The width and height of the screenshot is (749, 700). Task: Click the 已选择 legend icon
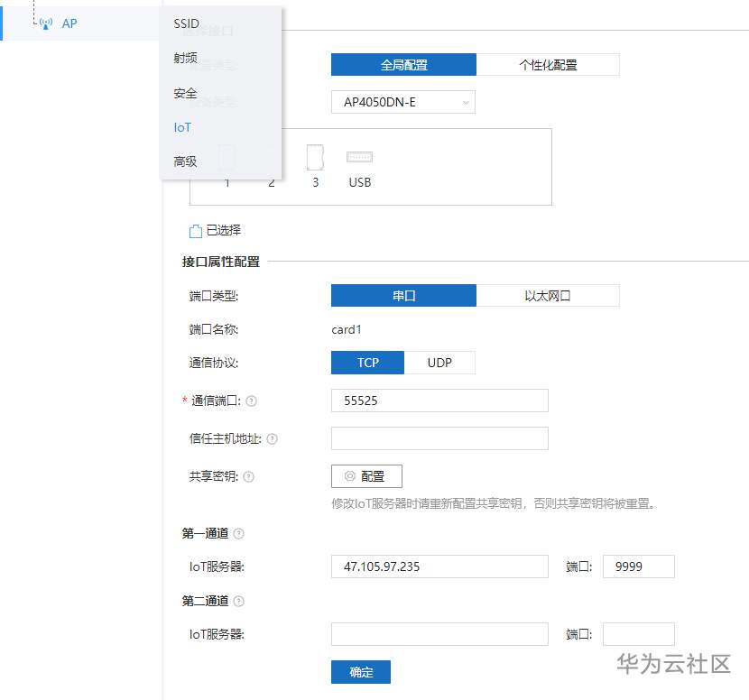[x=196, y=231]
